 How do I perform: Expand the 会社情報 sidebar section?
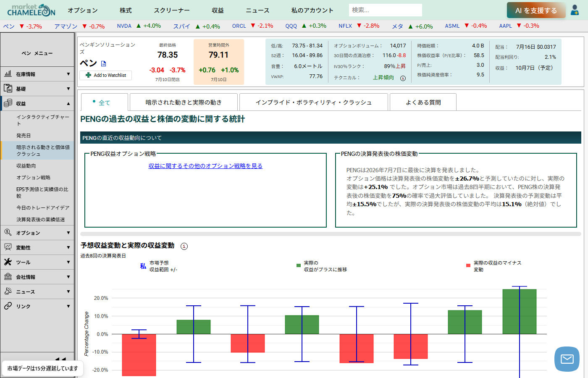point(68,277)
